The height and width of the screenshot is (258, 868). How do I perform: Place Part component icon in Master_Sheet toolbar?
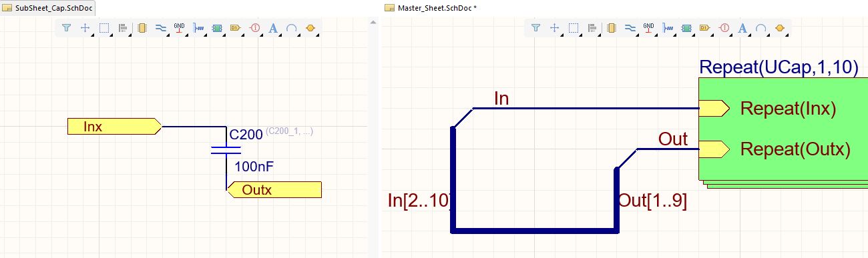click(611, 28)
